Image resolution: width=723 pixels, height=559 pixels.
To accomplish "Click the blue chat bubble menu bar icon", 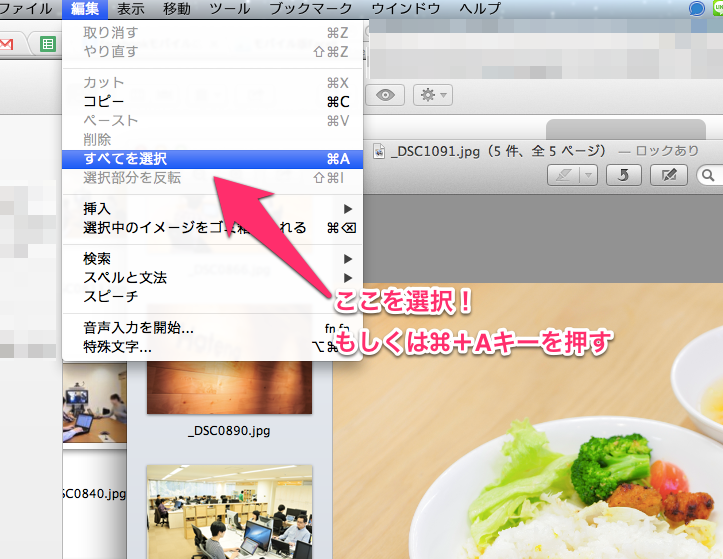I will [696, 8].
